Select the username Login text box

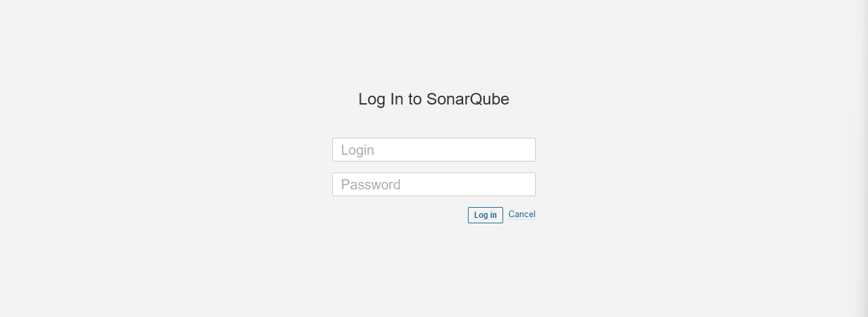point(434,150)
